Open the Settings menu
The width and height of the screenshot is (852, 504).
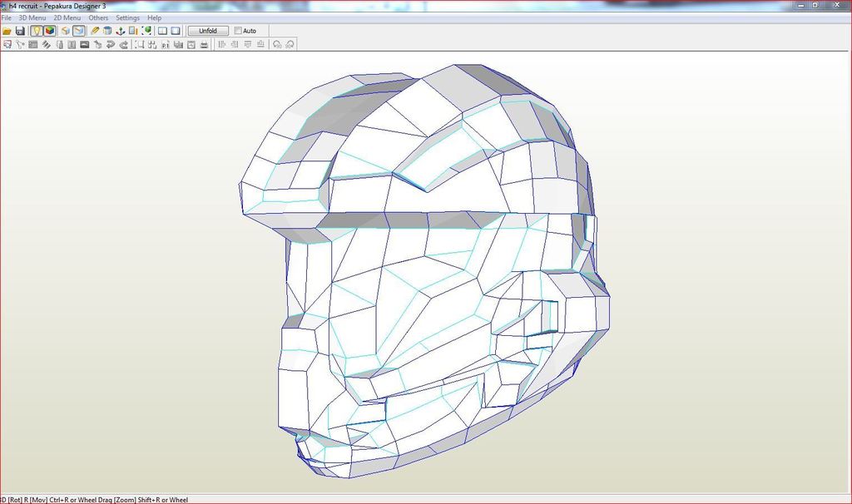coord(127,17)
